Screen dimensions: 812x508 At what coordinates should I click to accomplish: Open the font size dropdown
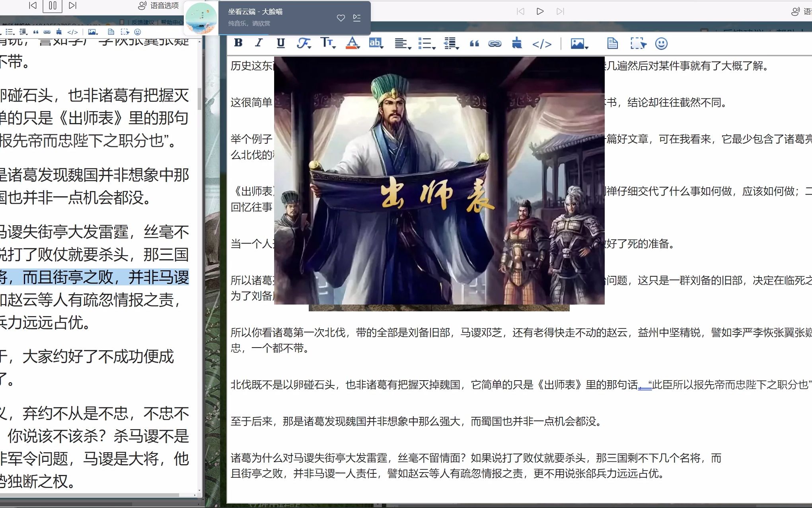328,43
